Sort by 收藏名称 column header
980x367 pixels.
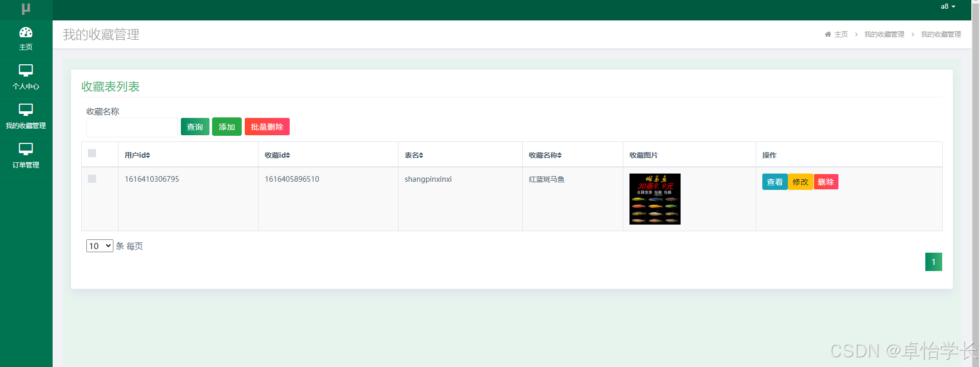click(545, 155)
